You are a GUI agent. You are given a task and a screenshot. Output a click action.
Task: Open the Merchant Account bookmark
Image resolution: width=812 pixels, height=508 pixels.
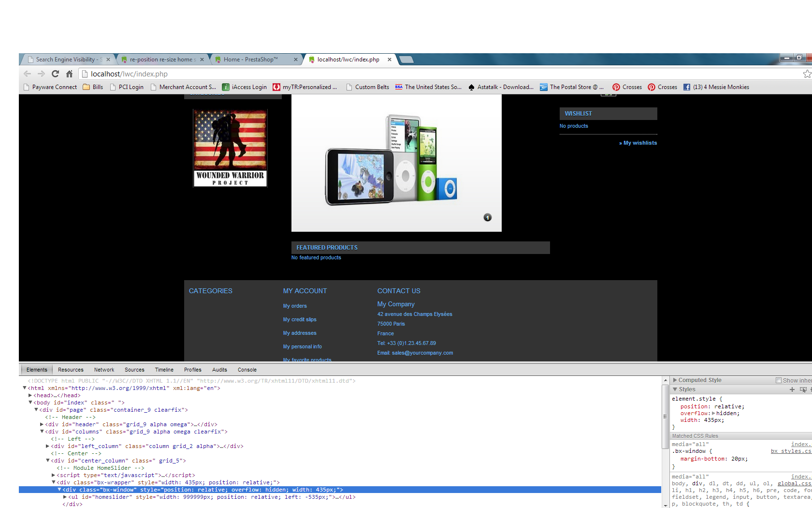183,87
